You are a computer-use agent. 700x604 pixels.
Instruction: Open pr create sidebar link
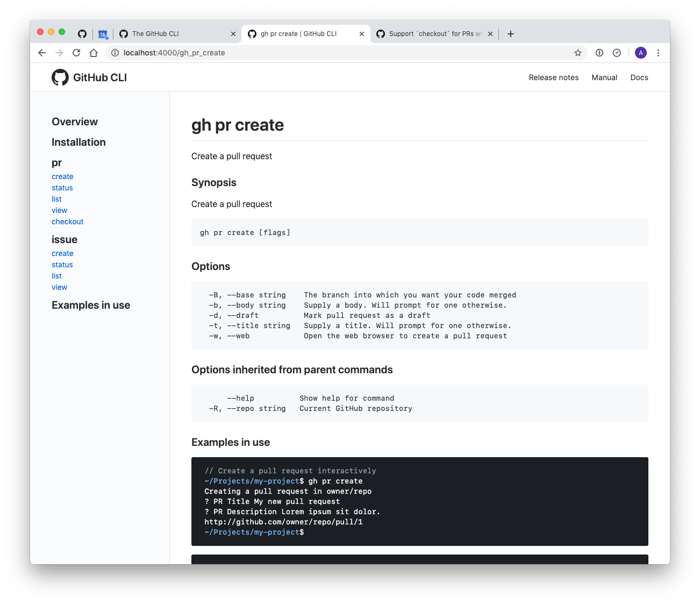tap(62, 176)
